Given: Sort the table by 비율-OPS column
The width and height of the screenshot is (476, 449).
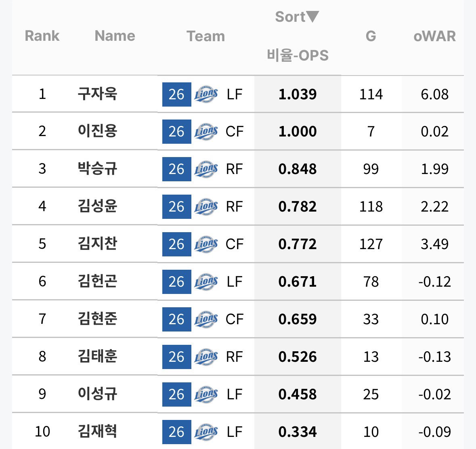Looking at the screenshot, I should tap(298, 55).
